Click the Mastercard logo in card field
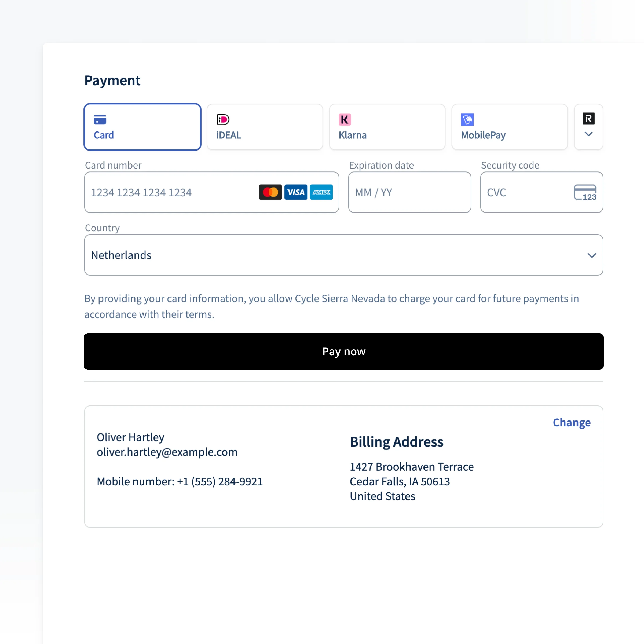This screenshot has width=644, height=644. tap(270, 192)
